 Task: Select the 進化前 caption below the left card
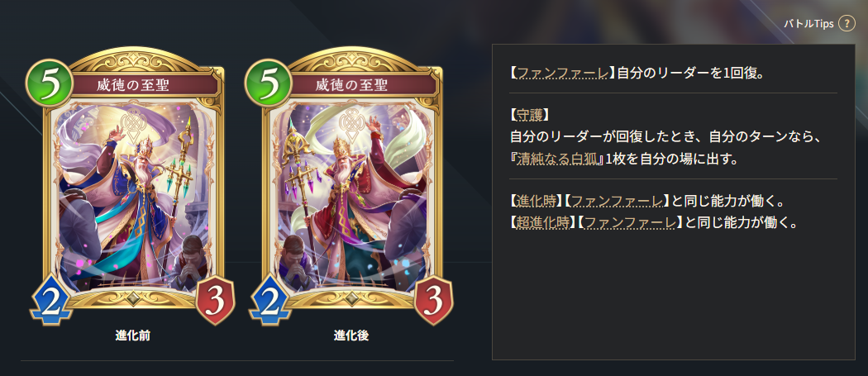(x=133, y=336)
